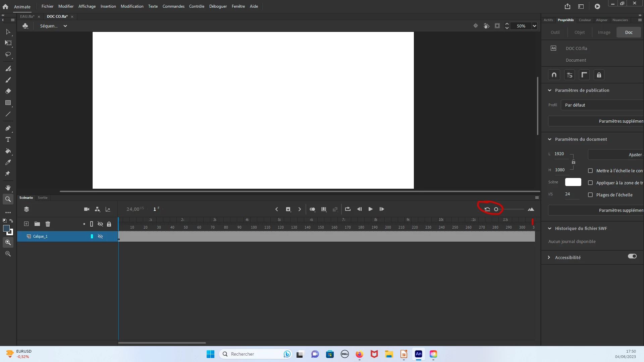Open the Modification menu
Screen dimensions: 644x362
coord(132,6)
